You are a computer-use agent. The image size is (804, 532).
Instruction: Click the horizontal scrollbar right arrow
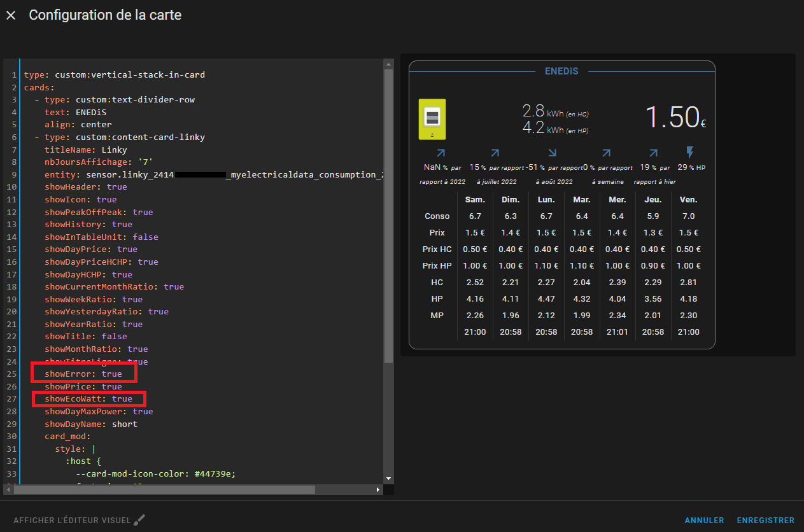[x=379, y=489]
